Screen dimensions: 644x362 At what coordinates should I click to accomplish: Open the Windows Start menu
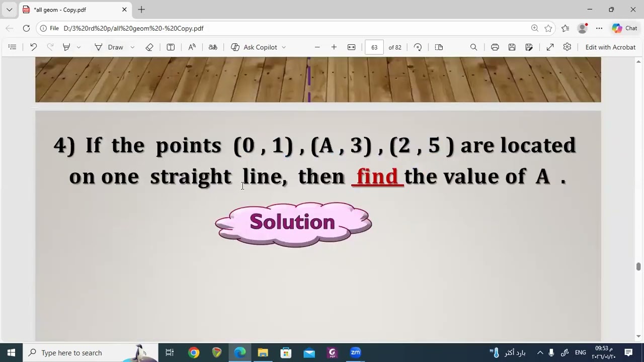[x=11, y=352]
